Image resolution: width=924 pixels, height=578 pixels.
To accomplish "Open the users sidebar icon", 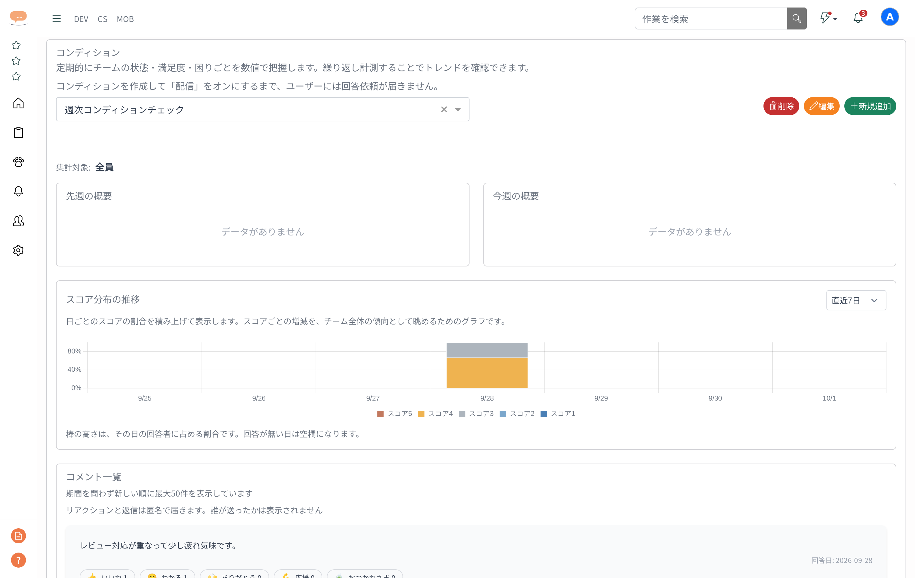I will [x=18, y=221].
